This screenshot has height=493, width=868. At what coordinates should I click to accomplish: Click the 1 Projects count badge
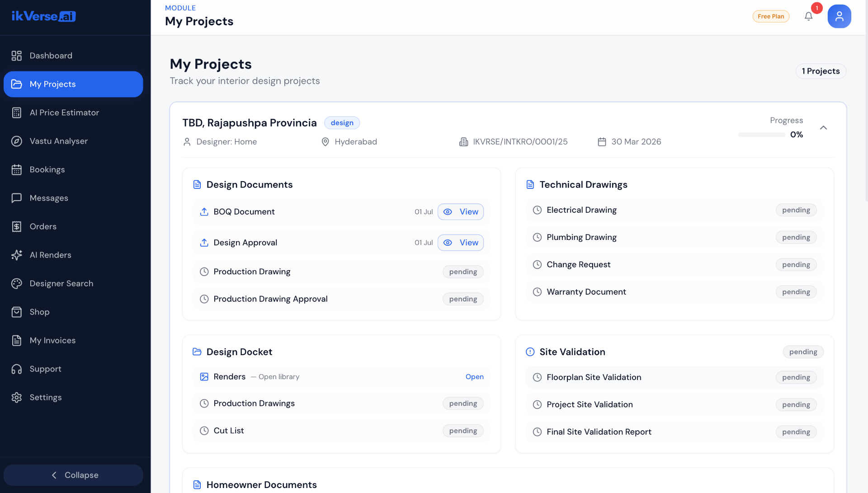(x=821, y=71)
